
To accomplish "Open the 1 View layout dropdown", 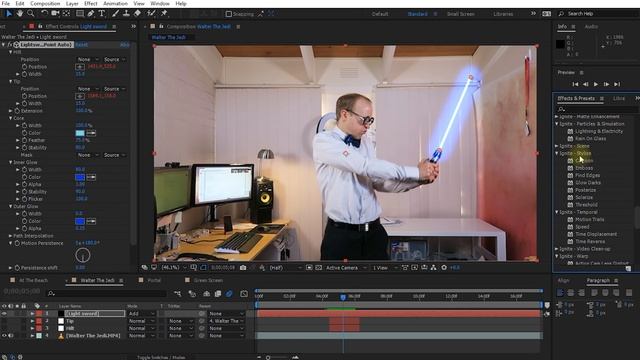I will pyautogui.click(x=384, y=268).
